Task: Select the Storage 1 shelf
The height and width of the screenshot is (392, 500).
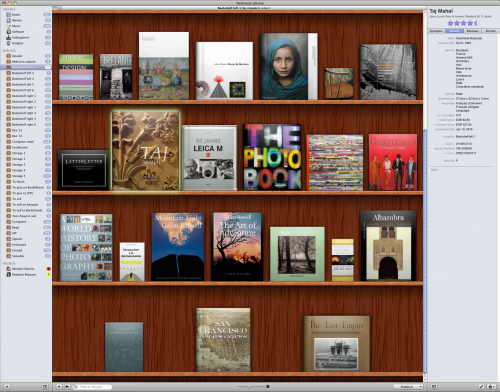Action: click(x=18, y=153)
